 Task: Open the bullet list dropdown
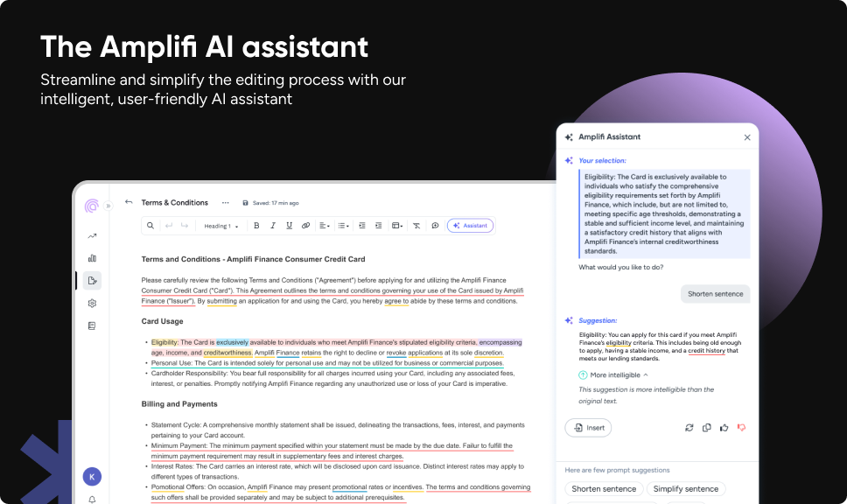tap(344, 226)
